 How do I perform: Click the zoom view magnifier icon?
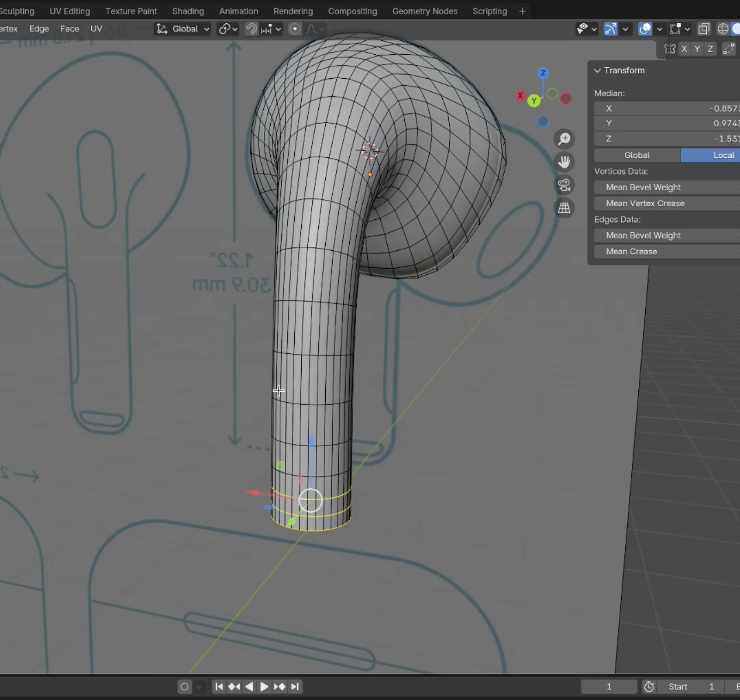pyautogui.click(x=564, y=139)
